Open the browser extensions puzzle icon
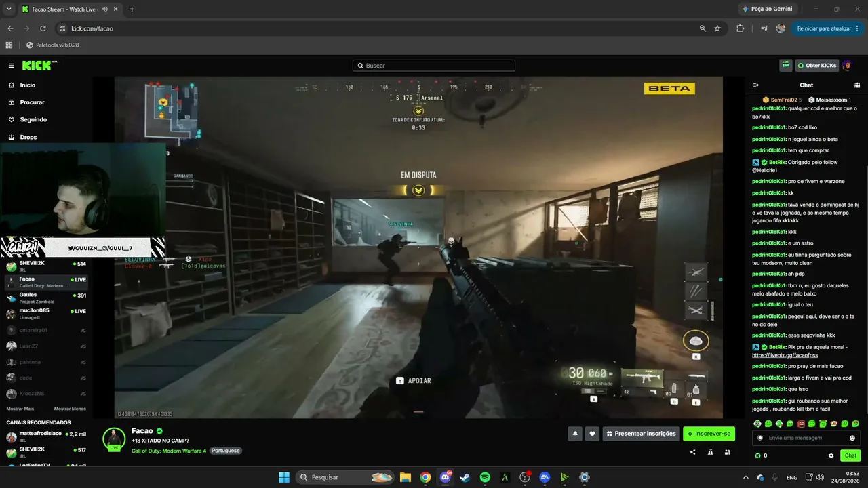868x488 pixels. [x=740, y=28]
